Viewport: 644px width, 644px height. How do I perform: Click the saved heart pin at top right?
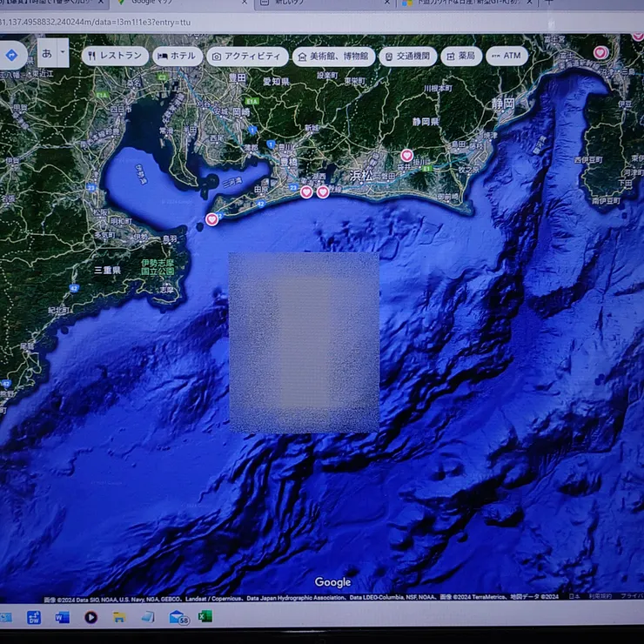(x=600, y=52)
